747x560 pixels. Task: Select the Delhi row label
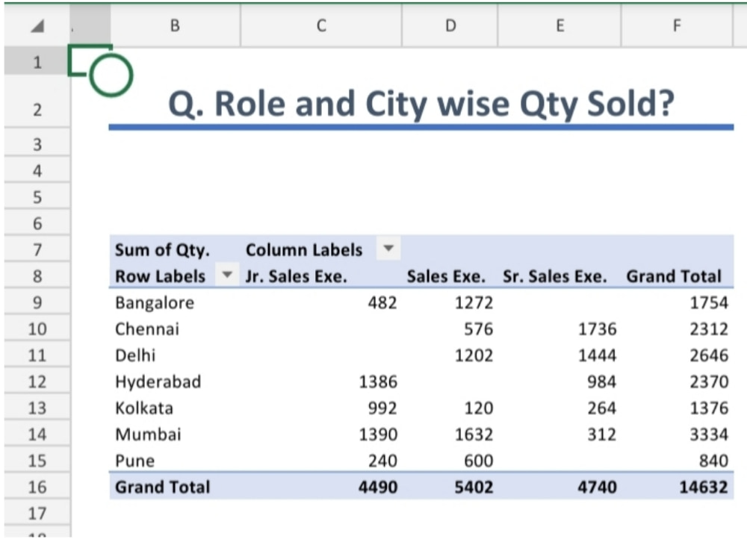click(135, 355)
